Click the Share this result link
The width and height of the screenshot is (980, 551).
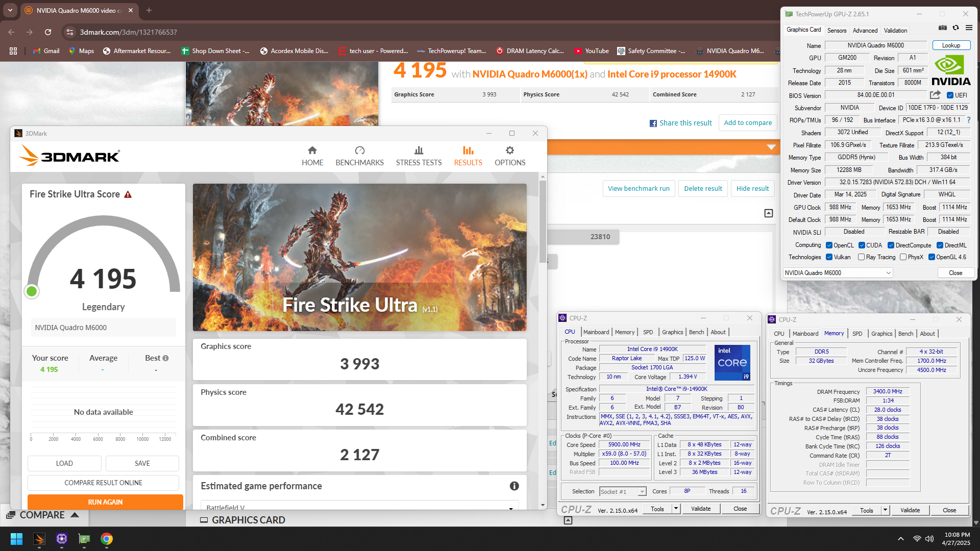click(x=685, y=123)
